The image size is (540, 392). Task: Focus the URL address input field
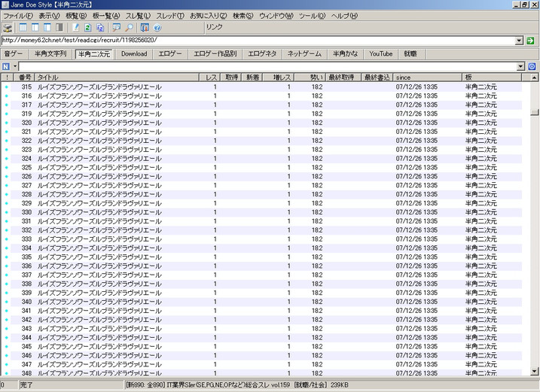[x=258, y=41]
